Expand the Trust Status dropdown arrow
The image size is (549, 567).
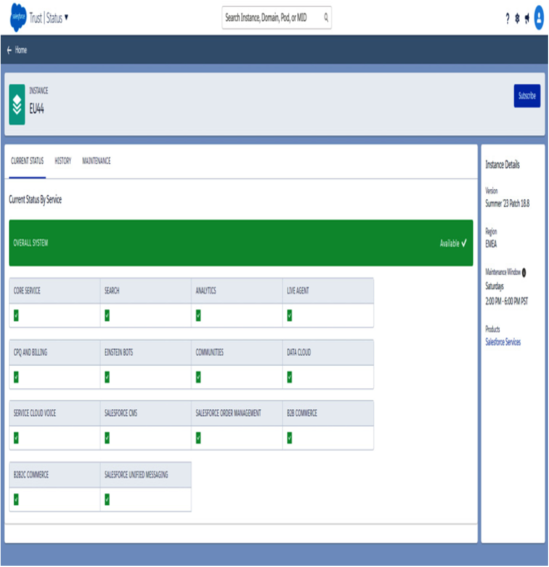click(66, 17)
